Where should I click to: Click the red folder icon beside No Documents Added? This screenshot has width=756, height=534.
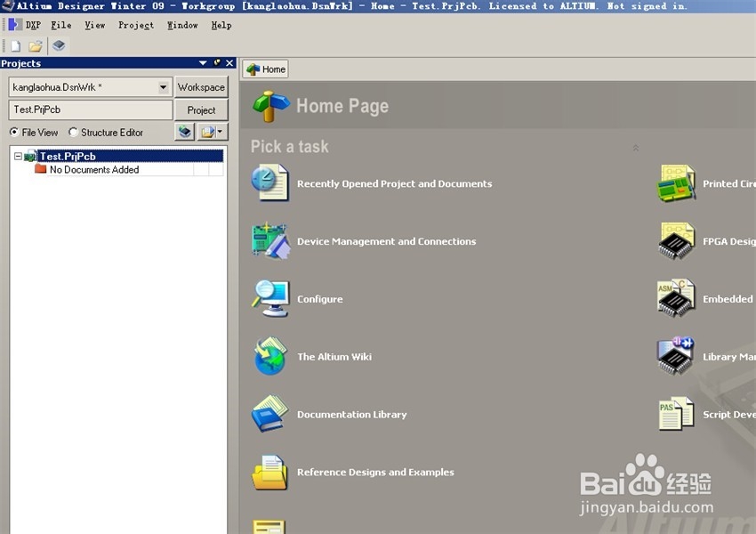point(41,169)
